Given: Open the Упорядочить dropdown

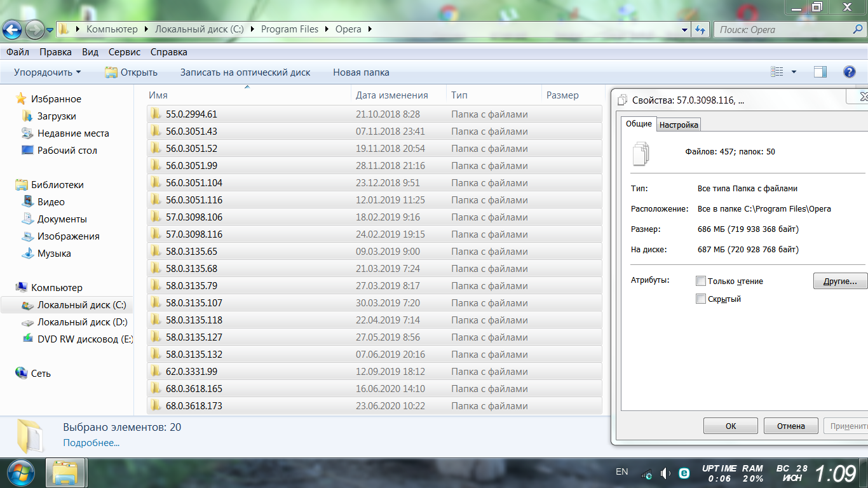Looking at the screenshot, I should (48, 72).
